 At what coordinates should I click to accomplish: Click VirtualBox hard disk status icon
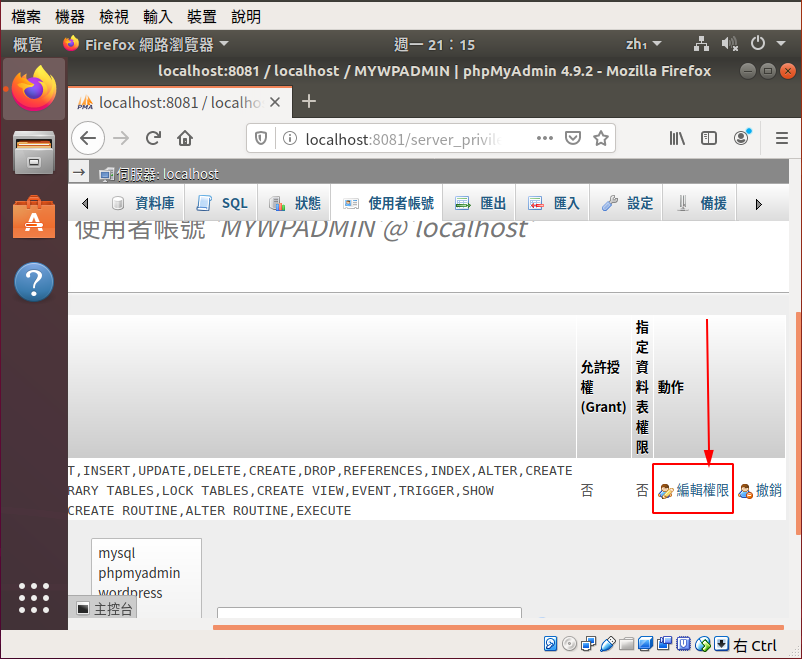tap(550, 644)
